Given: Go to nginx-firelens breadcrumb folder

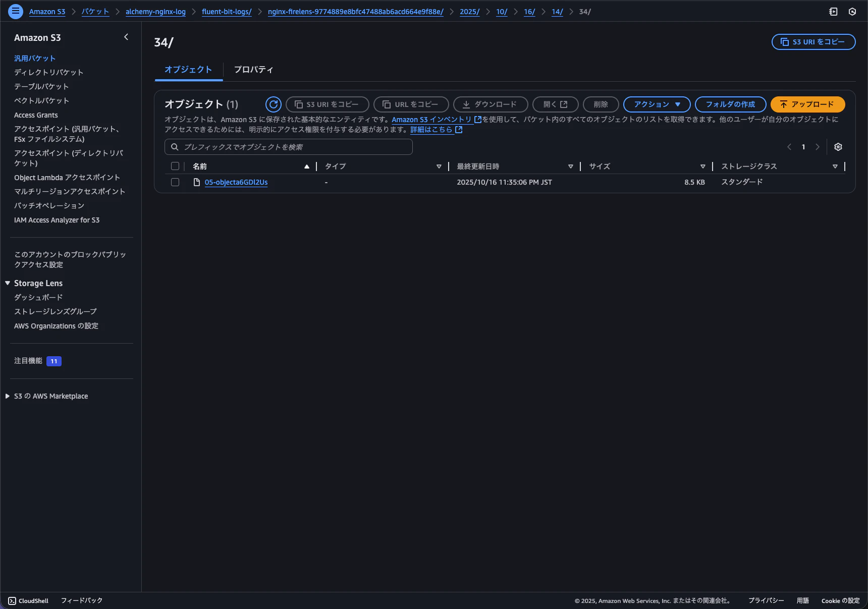Looking at the screenshot, I should (355, 12).
